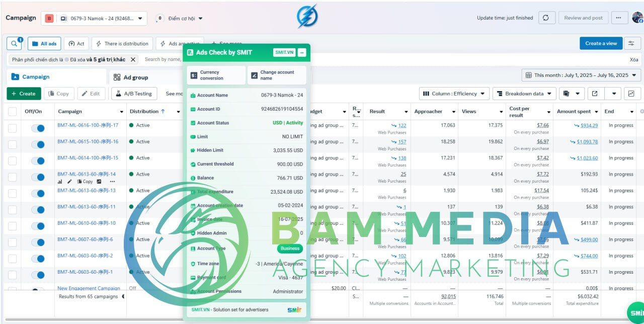Open the Campaign column header dropdown arrow
The height and width of the screenshot is (324, 644).
coord(121,112)
